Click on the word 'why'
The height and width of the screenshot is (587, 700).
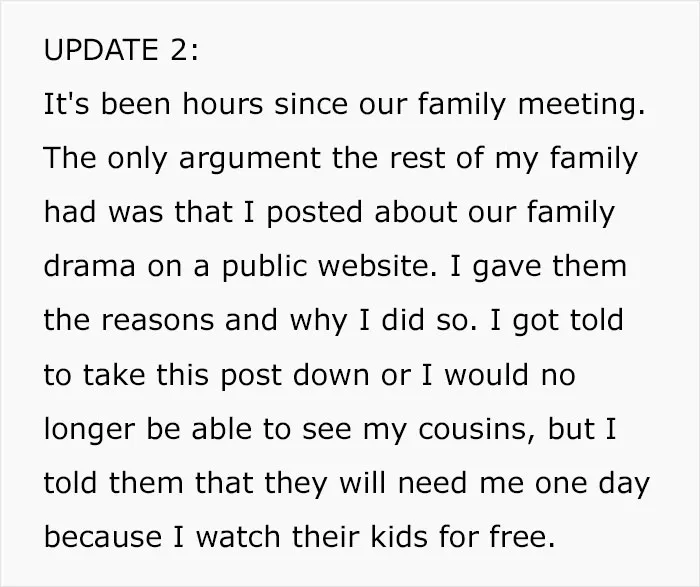point(318,323)
